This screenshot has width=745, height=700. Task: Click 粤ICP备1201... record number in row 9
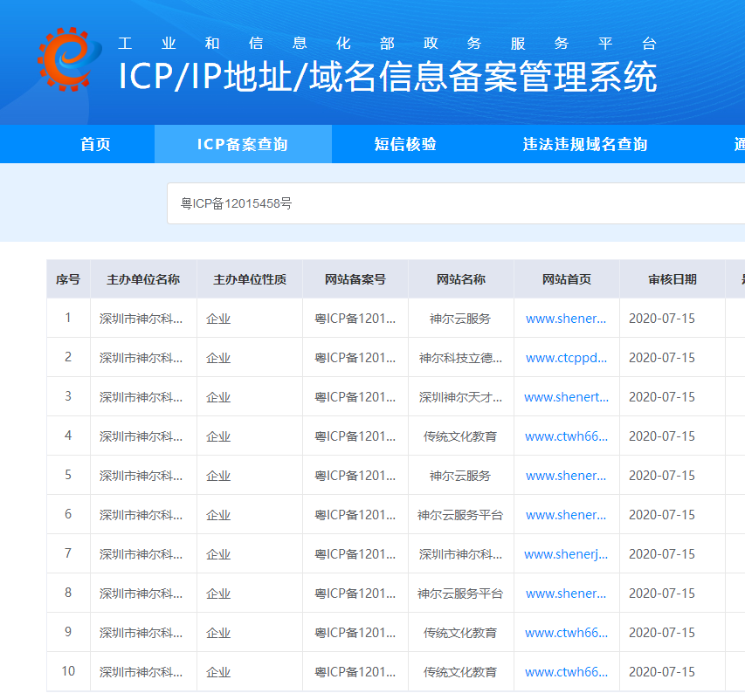(355, 633)
